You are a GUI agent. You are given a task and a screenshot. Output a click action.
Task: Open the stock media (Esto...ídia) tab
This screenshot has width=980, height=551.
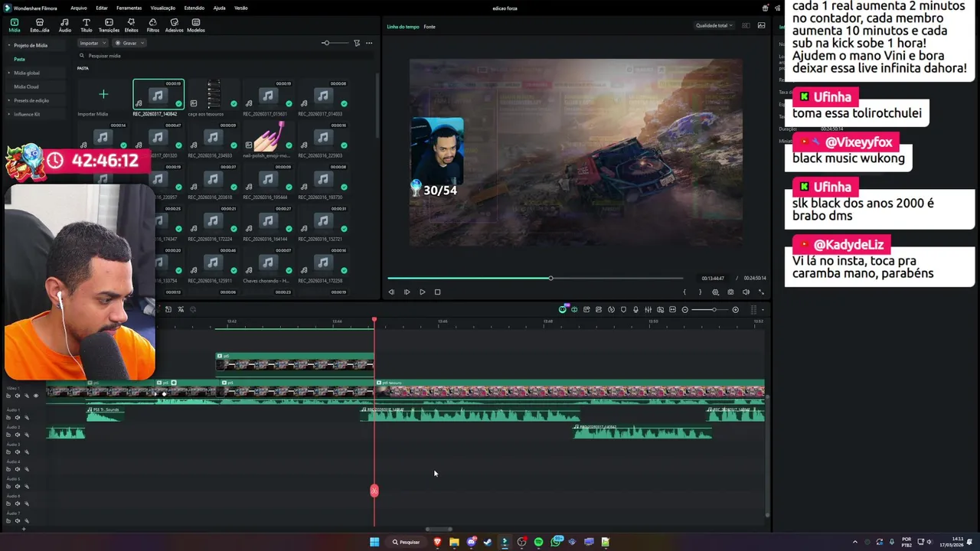click(x=39, y=25)
